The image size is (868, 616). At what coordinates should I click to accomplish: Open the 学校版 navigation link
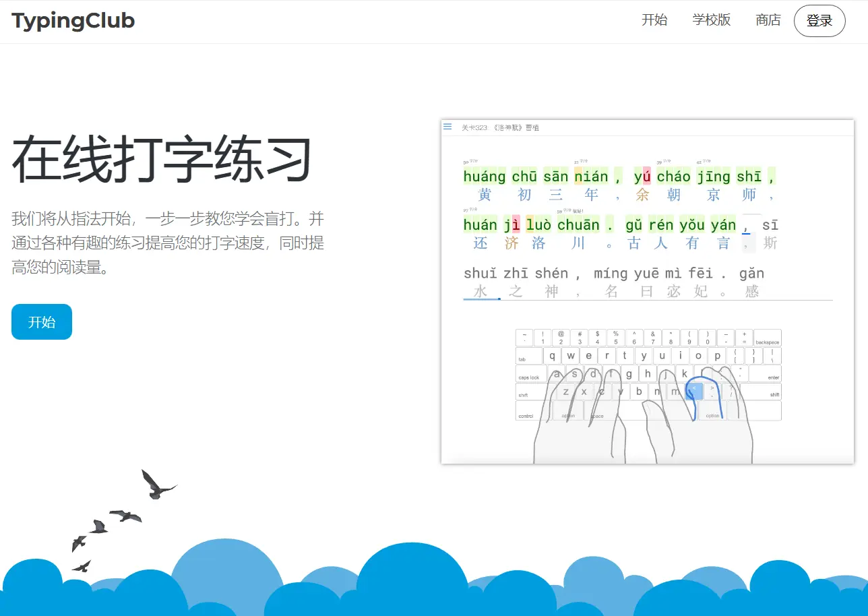(x=711, y=20)
